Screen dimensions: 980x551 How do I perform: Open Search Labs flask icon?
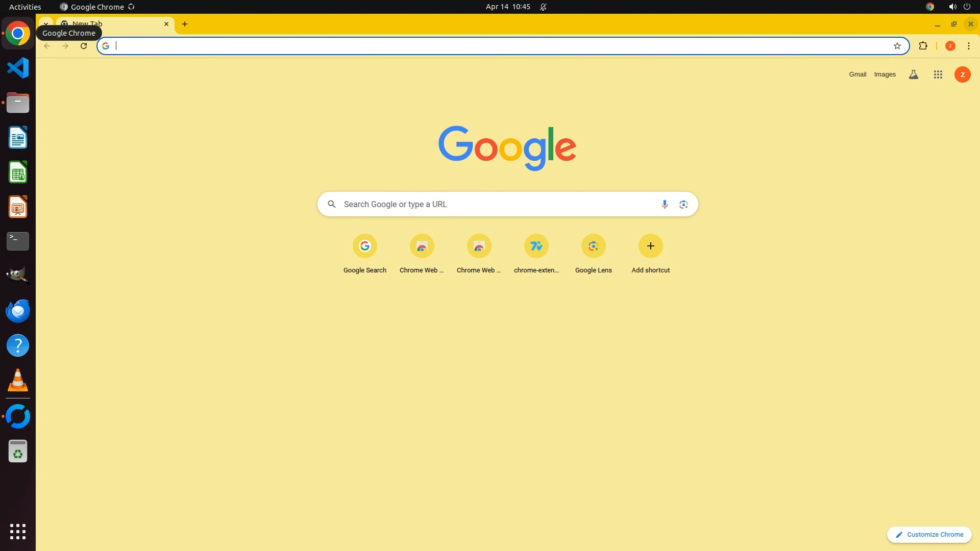pyautogui.click(x=913, y=74)
